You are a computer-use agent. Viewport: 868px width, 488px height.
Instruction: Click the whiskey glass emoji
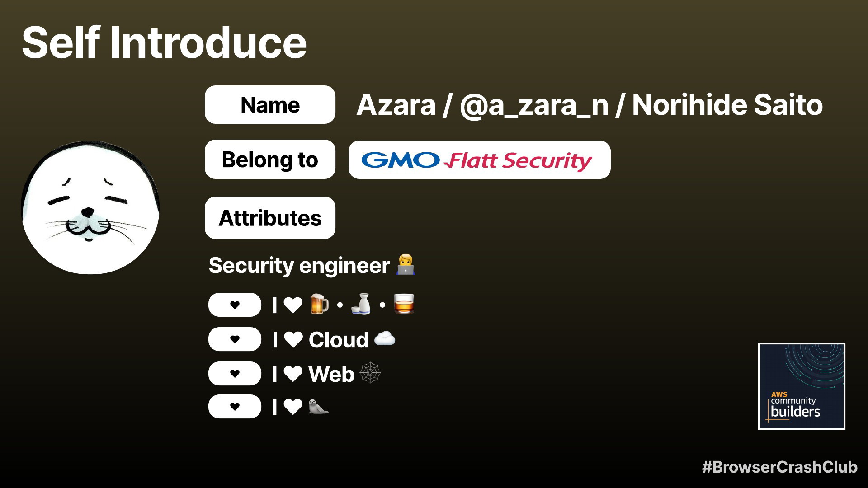pos(404,304)
